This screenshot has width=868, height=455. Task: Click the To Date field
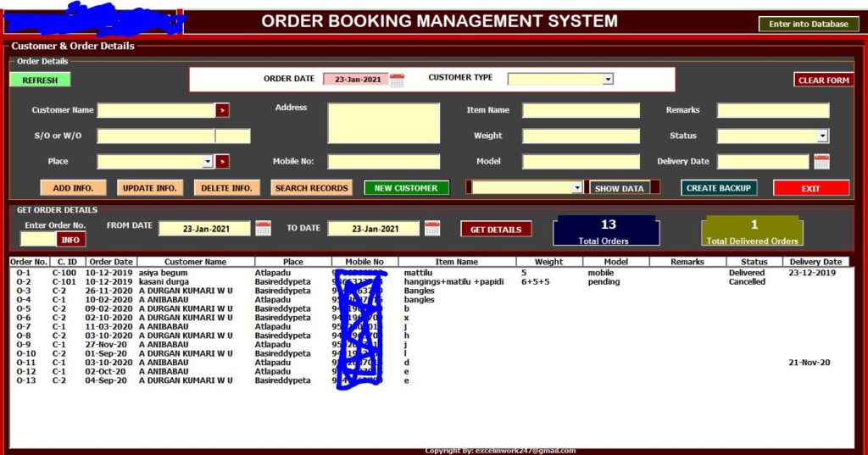374,229
